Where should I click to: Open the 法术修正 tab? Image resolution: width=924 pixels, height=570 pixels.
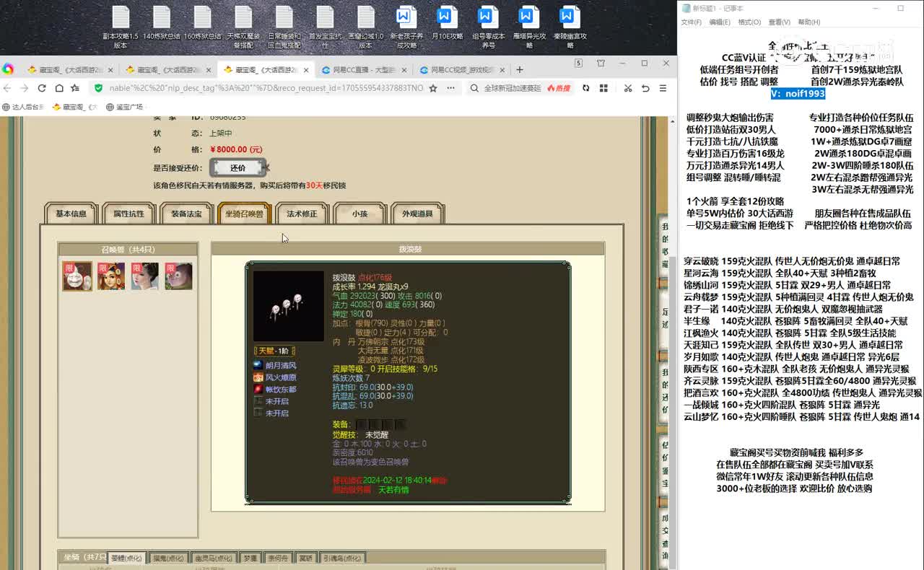click(302, 214)
